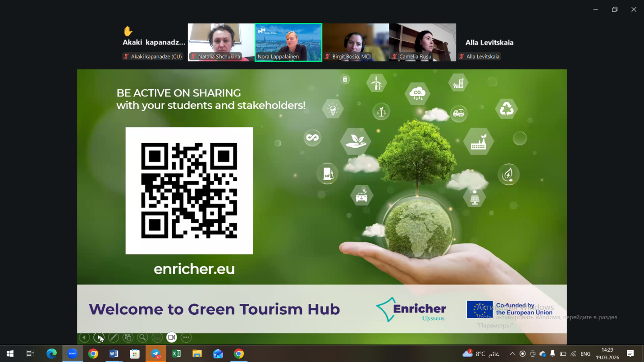Open Telegram from the taskbar
Image resolution: width=644 pixels, height=362 pixels.
click(155, 354)
